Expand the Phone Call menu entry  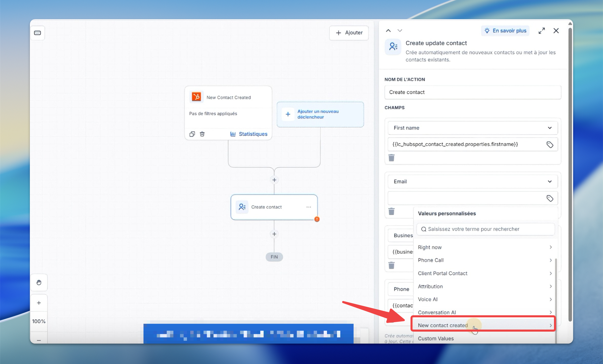tap(485, 260)
